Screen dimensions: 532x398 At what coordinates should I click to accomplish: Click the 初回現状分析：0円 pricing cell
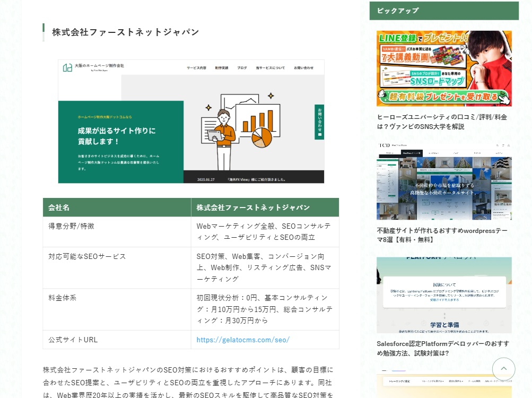click(265, 309)
